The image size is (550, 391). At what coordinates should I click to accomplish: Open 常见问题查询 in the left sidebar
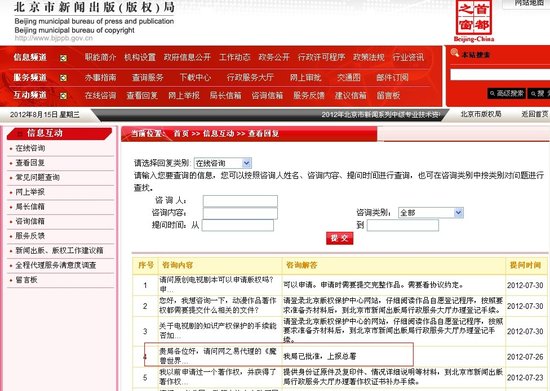[x=38, y=177]
